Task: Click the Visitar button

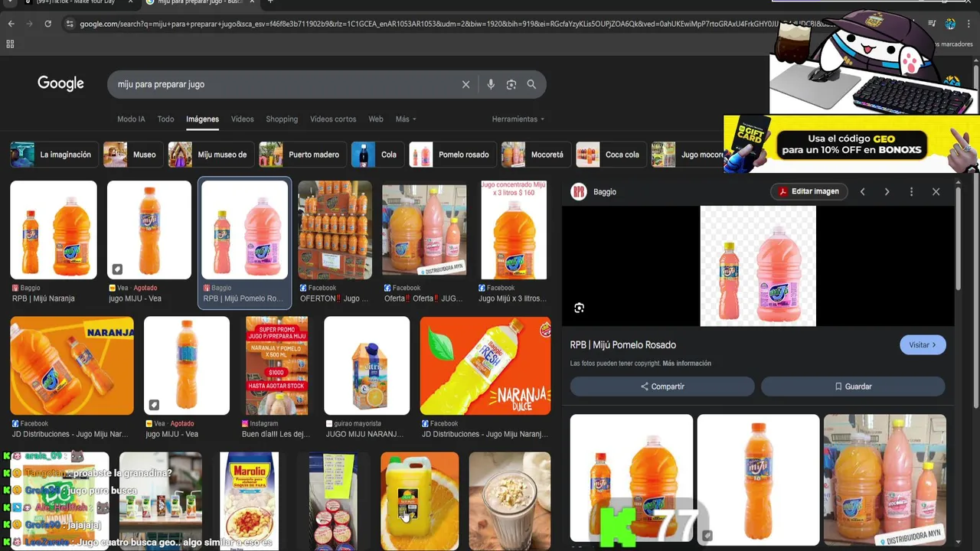Action: coord(923,345)
